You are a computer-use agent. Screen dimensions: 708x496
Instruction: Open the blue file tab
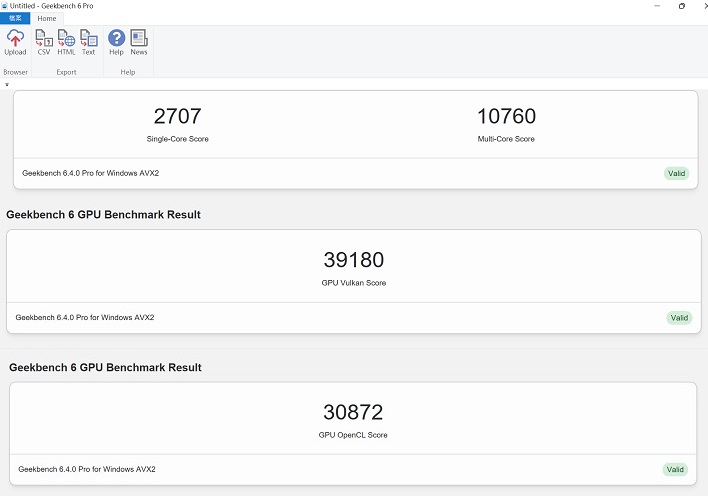[x=15, y=18]
